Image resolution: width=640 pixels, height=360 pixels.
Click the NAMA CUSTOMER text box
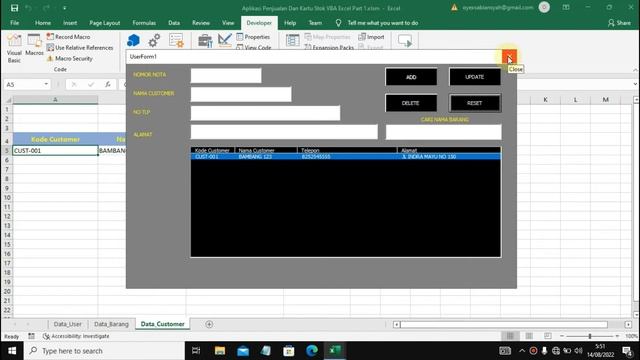pyautogui.click(x=241, y=94)
